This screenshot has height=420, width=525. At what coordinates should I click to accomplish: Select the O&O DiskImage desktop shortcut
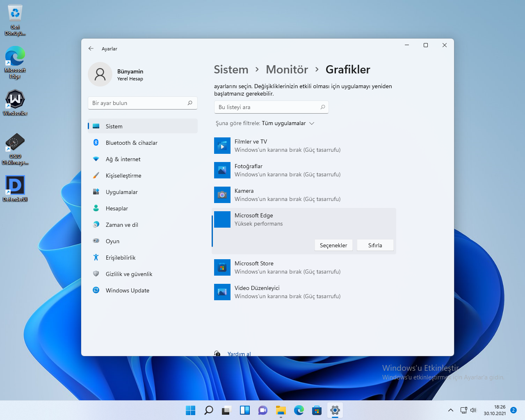(15, 149)
